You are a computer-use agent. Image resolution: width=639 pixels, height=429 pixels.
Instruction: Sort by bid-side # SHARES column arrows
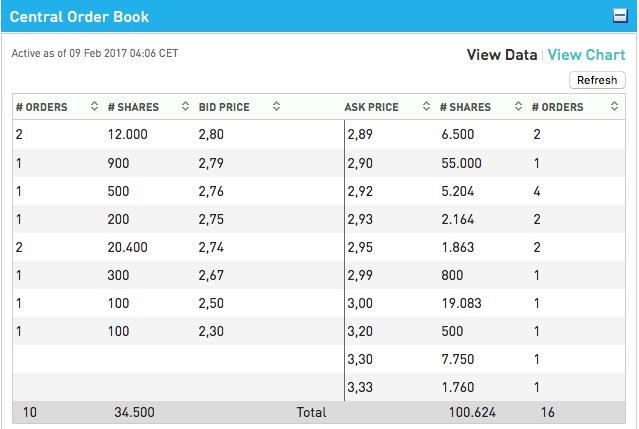click(x=185, y=106)
